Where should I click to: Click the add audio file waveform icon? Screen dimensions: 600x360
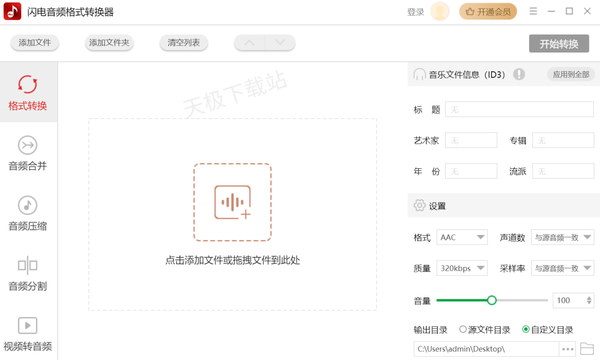[x=232, y=202]
